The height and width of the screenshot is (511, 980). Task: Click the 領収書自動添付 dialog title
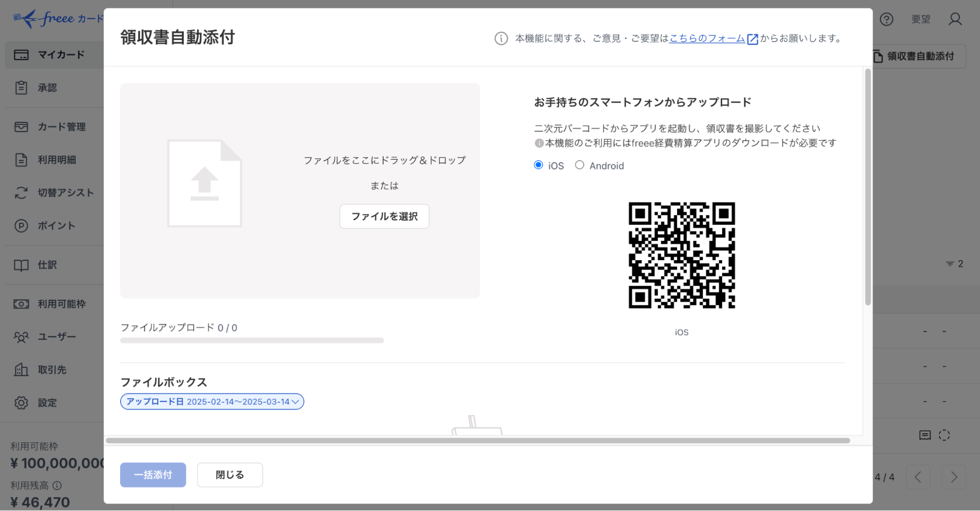[177, 37]
